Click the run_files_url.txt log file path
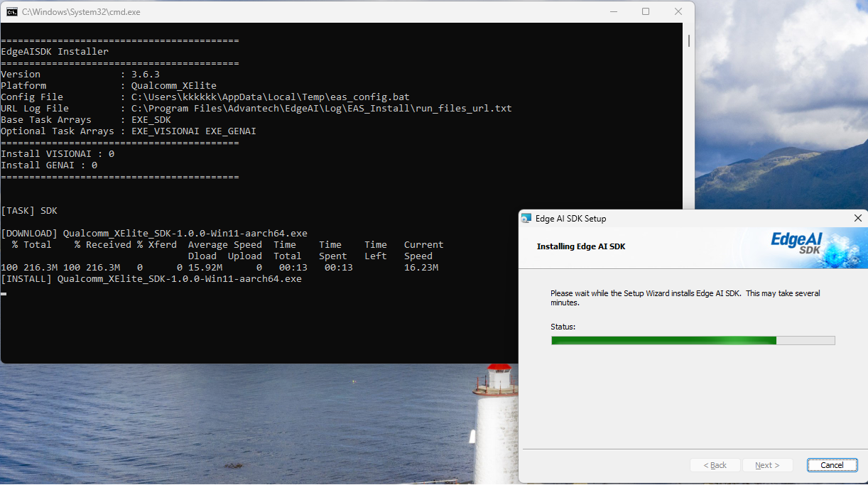Image resolution: width=868 pixels, height=485 pixels. (322, 108)
